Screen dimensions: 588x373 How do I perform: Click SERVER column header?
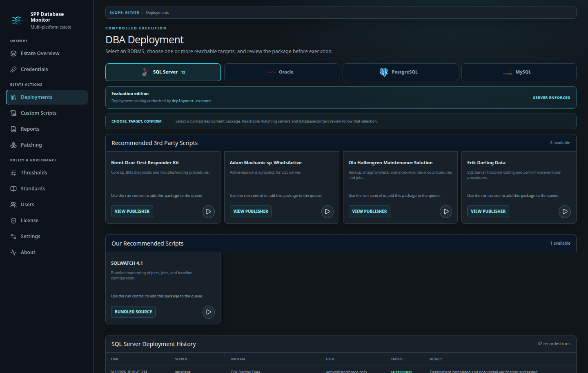181,360
